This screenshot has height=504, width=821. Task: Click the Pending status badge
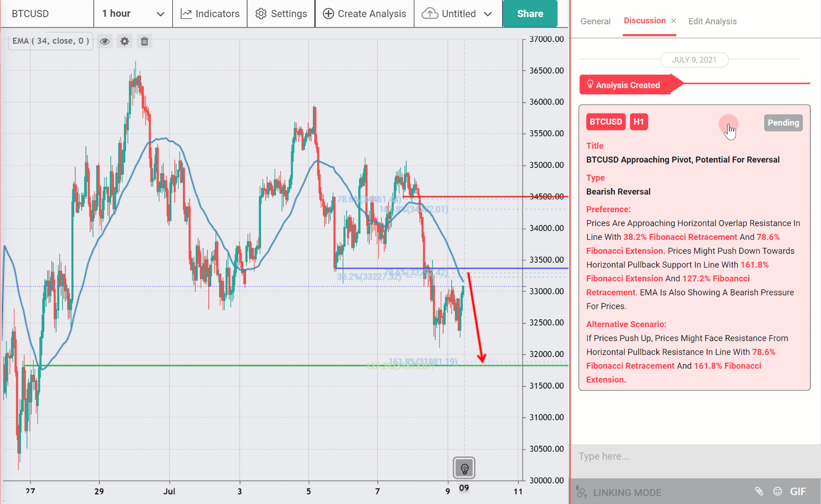[783, 123]
